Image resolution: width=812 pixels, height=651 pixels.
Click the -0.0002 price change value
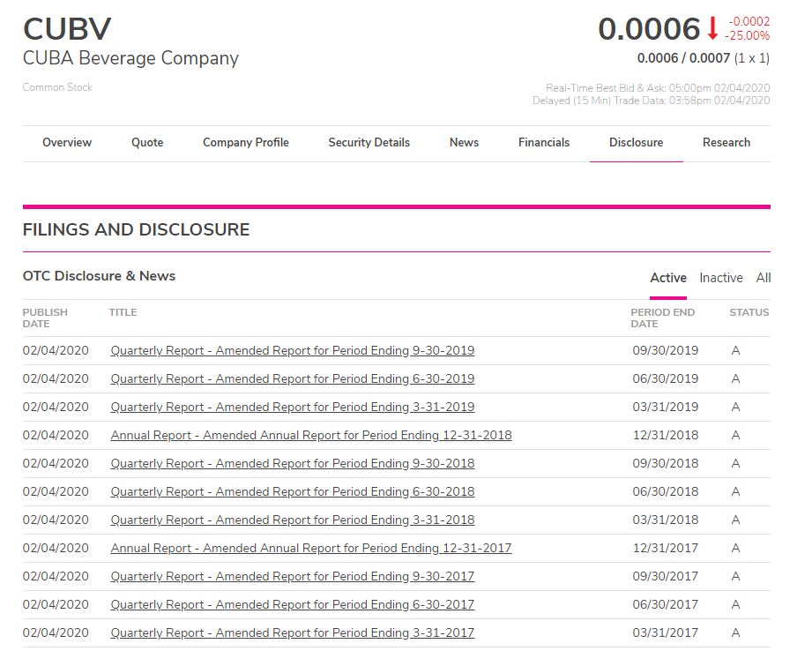[749, 21]
